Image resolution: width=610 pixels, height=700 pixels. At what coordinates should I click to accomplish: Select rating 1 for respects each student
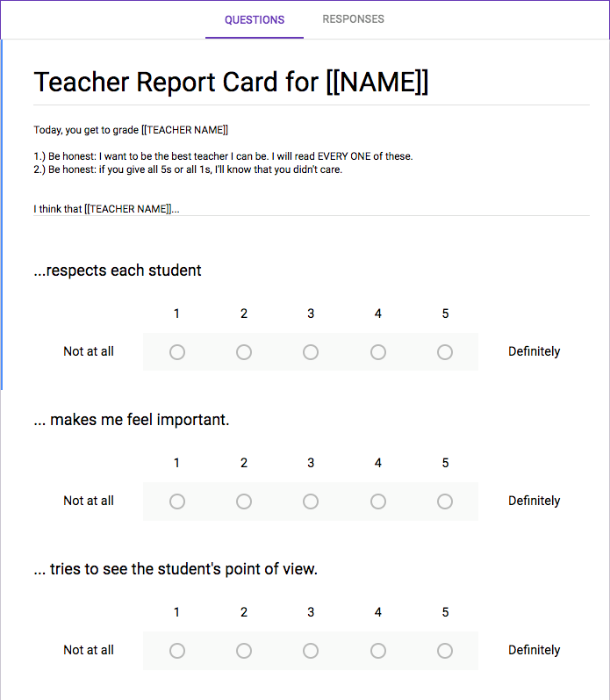click(177, 352)
